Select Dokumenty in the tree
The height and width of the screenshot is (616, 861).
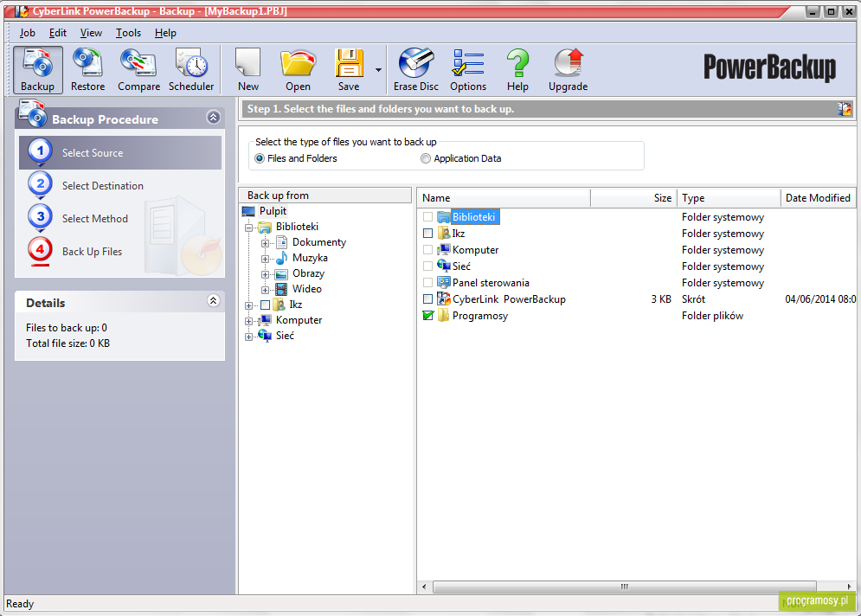[319, 242]
